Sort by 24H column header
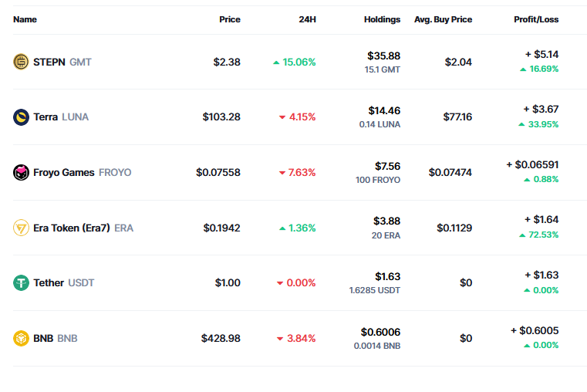Screen dimensions: 587x392 pyautogui.click(x=307, y=19)
